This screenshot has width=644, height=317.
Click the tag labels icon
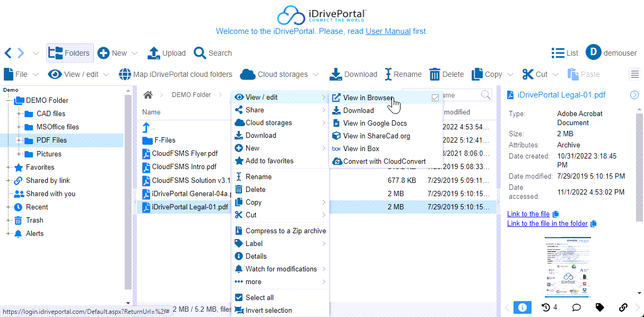[x=599, y=307]
